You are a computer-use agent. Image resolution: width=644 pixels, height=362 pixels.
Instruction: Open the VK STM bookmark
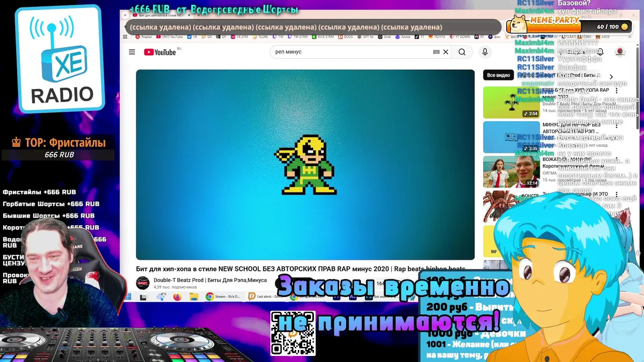[239, 37]
